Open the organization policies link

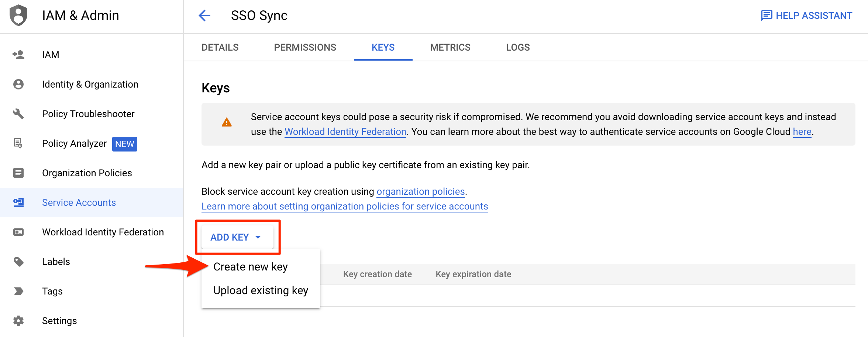420,191
